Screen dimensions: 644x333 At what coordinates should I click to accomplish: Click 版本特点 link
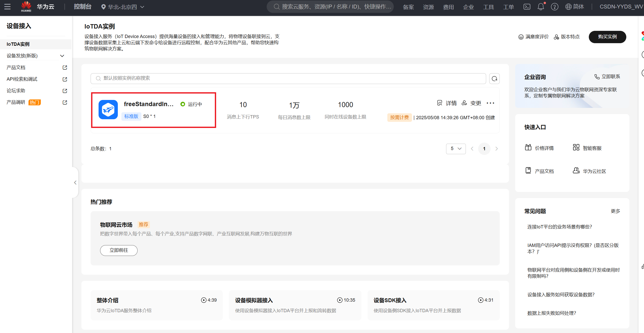pos(566,37)
